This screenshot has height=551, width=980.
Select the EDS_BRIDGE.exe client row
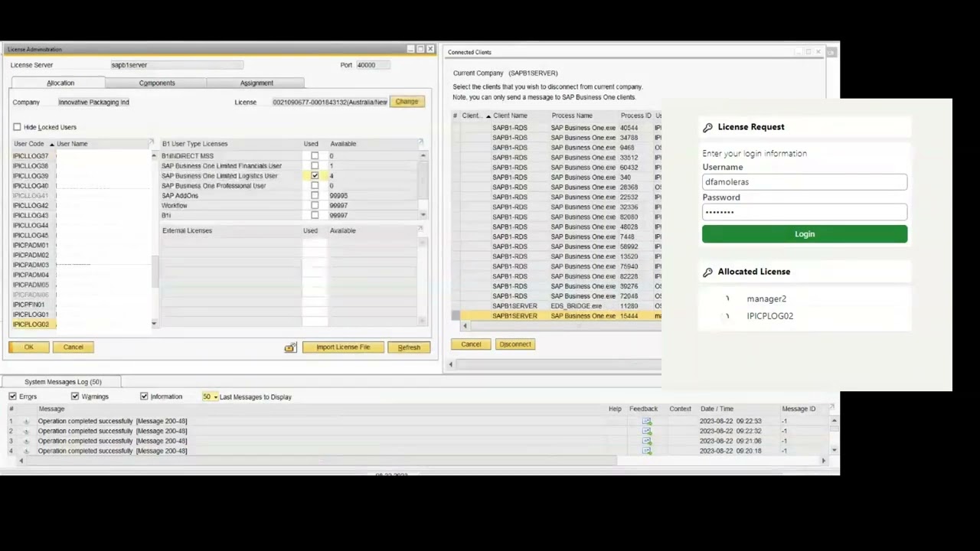pos(557,306)
